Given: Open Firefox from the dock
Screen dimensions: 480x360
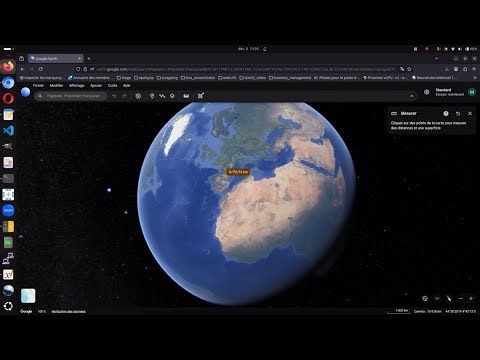Looking at the screenshot, I should [8, 66].
